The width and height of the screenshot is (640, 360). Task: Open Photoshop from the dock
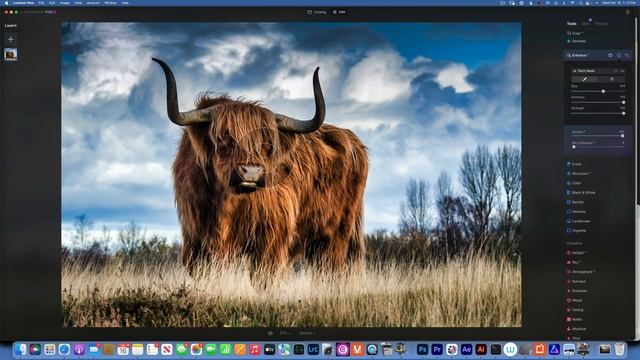(x=422, y=349)
